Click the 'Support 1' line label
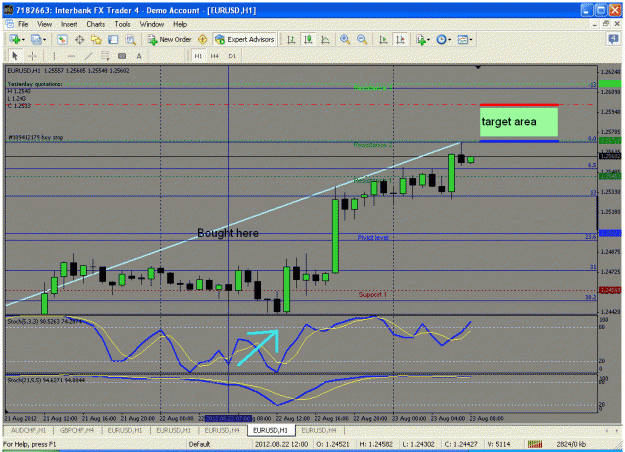This screenshot has height=452, width=625. click(373, 295)
